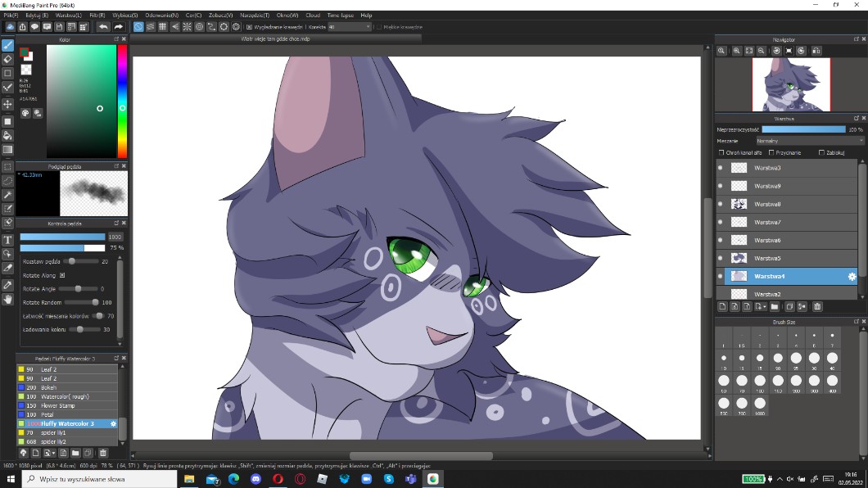Viewport: 868px width, 488px height.
Task: Click the rainbow hue slider strip
Action: [122, 100]
